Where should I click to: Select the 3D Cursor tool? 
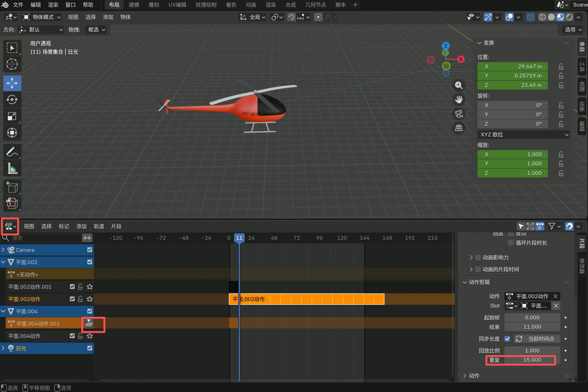point(12,64)
